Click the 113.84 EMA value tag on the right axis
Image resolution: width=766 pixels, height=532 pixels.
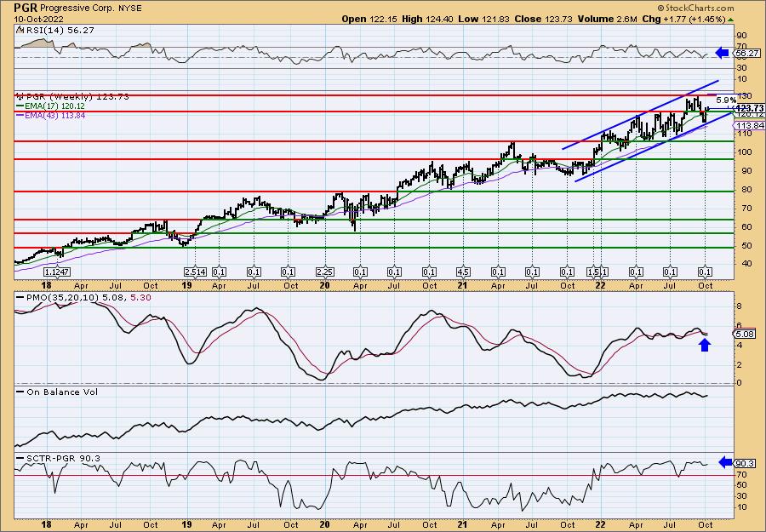coord(749,125)
